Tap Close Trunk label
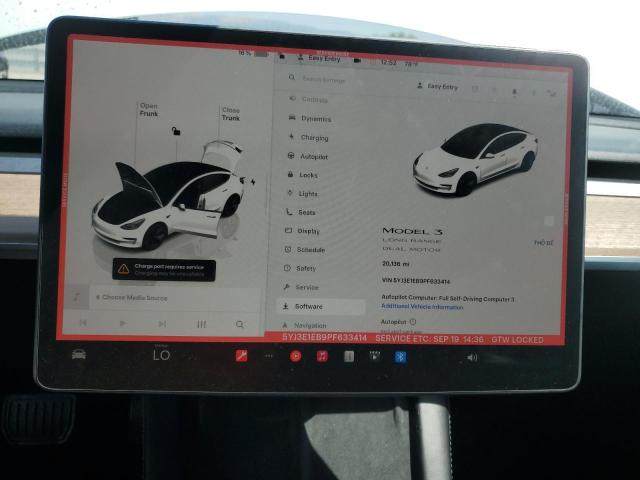The image size is (640, 480). [x=230, y=114]
